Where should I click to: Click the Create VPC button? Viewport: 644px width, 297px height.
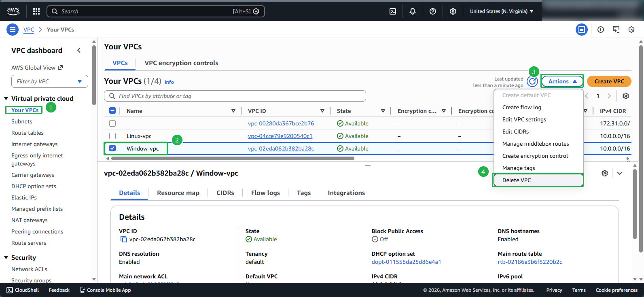click(609, 81)
